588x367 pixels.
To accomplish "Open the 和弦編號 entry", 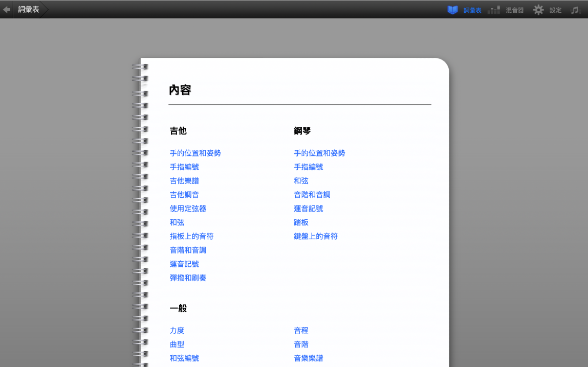I will point(184,358).
